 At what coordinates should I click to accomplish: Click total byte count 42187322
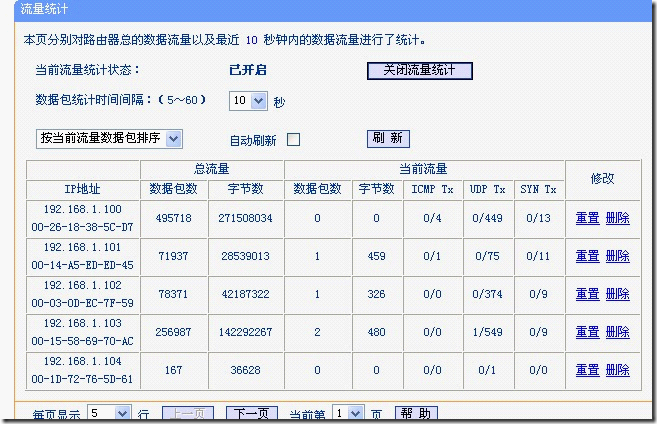click(245, 294)
